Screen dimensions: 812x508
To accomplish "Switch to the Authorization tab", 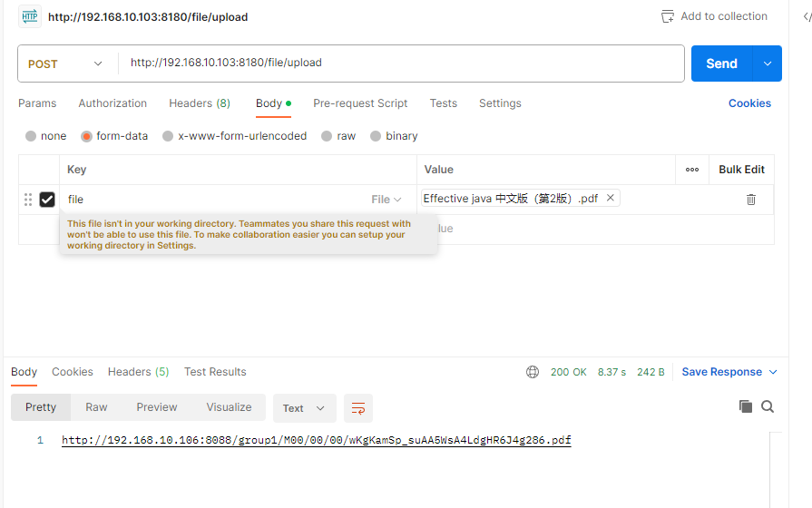I will pyautogui.click(x=113, y=103).
